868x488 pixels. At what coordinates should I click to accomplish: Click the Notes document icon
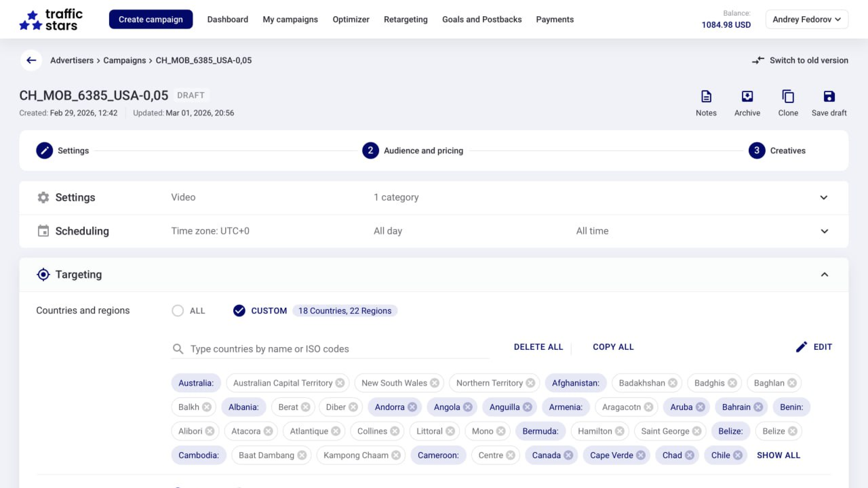tap(706, 97)
